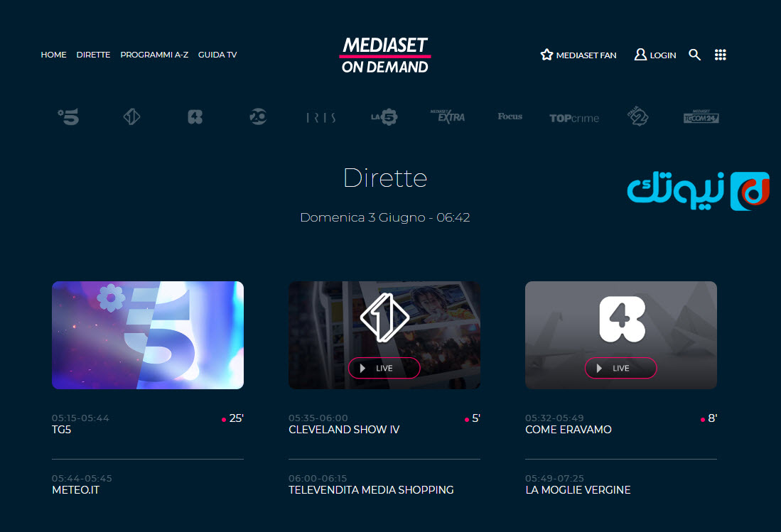Select the Iris channel logo

click(x=321, y=117)
